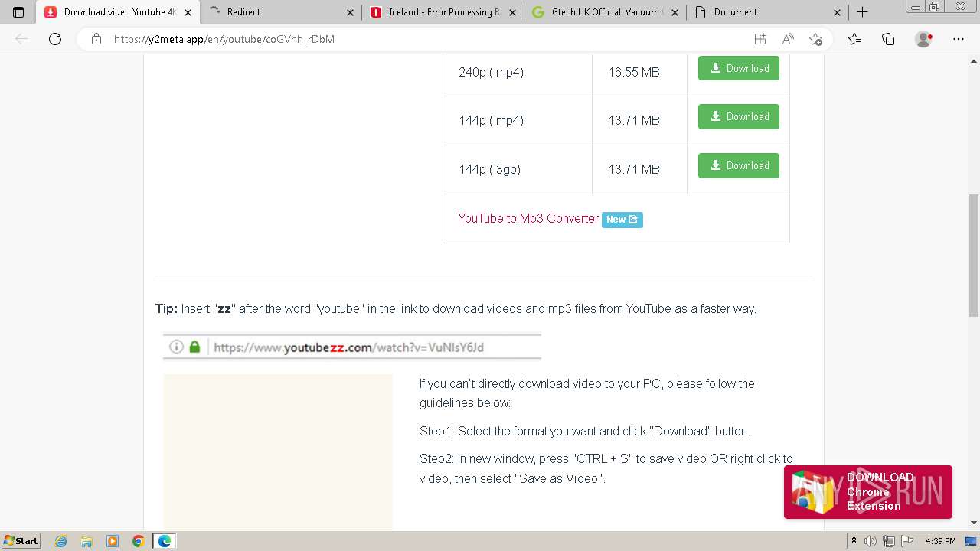Click the volume speaker tray icon
Viewport: 980px width, 551px height.
pyautogui.click(x=871, y=541)
